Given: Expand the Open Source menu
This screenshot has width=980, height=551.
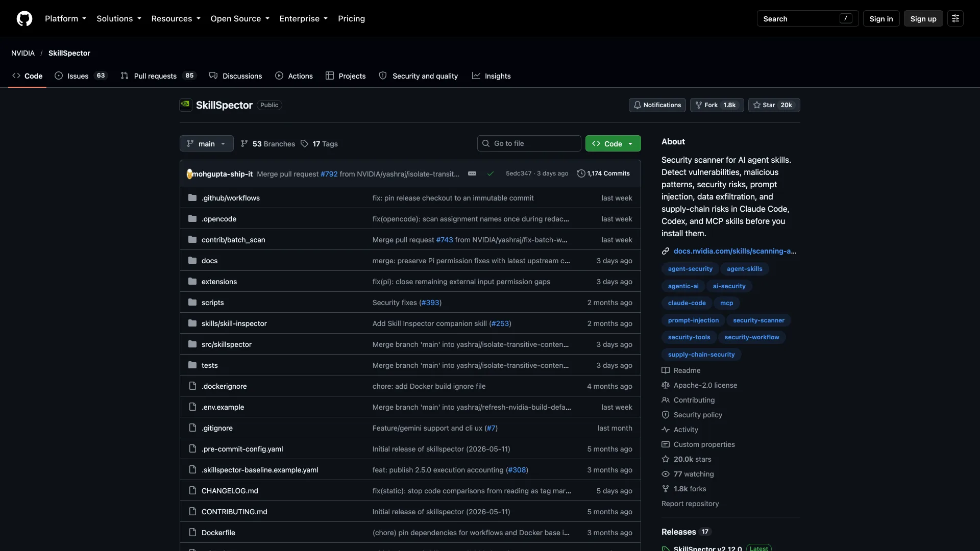Looking at the screenshot, I should (240, 19).
